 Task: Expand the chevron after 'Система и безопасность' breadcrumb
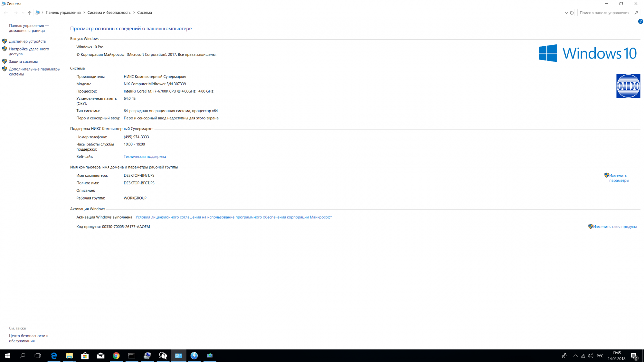point(134,13)
